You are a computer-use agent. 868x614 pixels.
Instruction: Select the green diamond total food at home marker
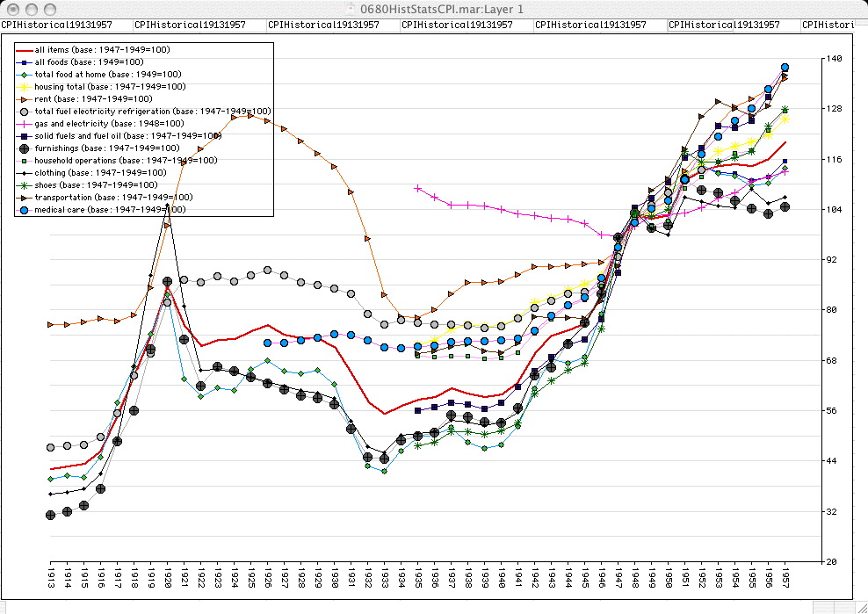pos(24,75)
